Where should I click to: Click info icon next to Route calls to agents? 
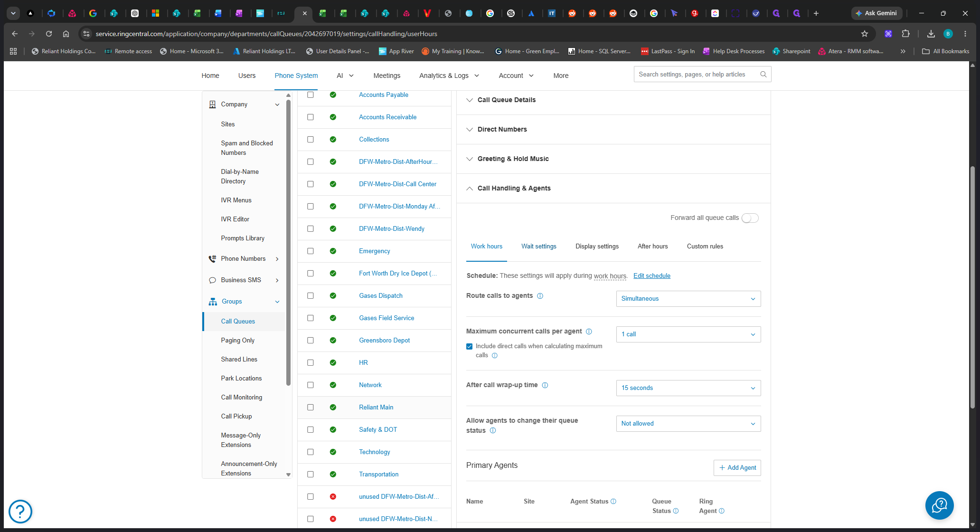[x=540, y=296]
